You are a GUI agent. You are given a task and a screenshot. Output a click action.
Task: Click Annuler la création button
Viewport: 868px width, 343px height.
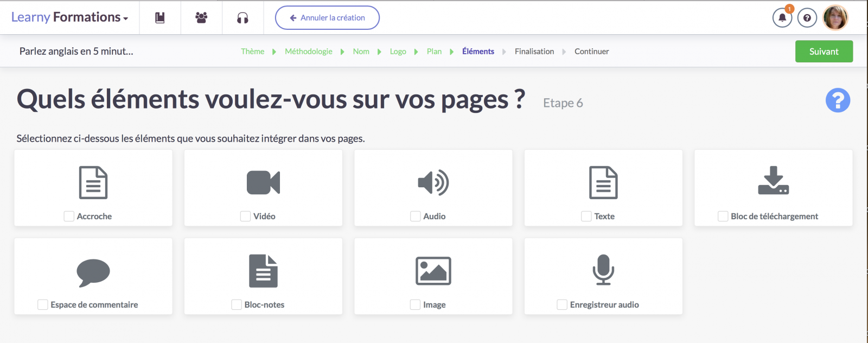327,18
